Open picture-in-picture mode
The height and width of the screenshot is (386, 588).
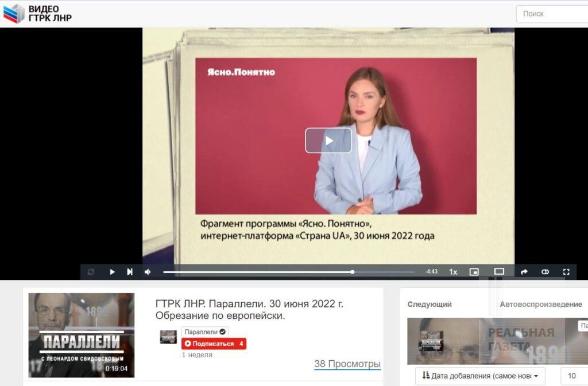point(474,272)
